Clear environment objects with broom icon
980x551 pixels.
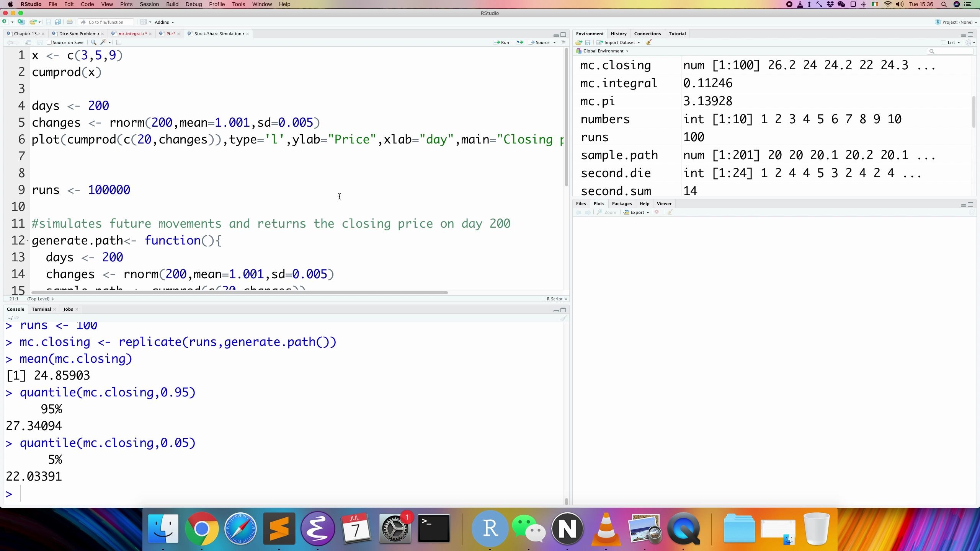(x=649, y=42)
